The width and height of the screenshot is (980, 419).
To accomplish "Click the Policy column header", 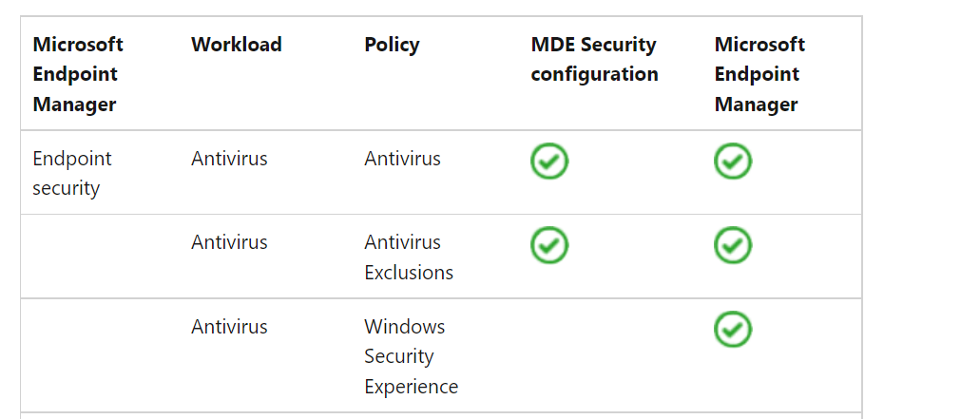I will [392, 45].
